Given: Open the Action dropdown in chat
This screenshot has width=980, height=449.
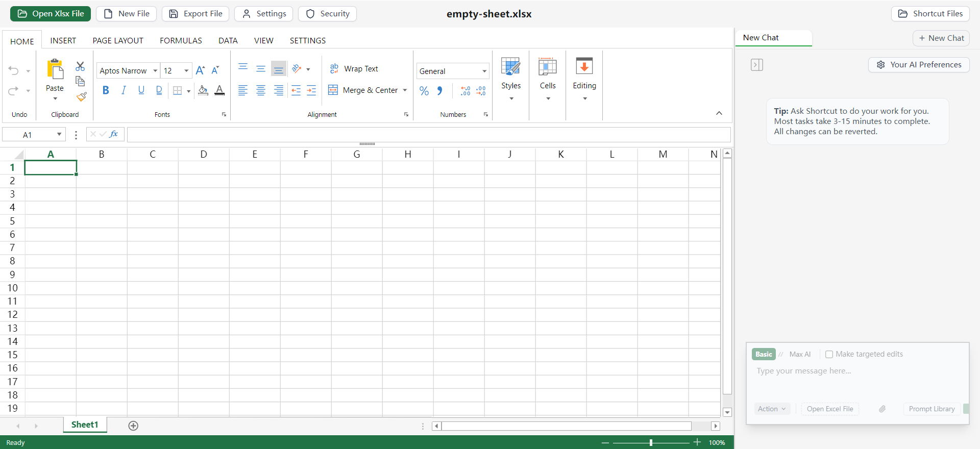Looking at the screenshot, I should 772,409.
